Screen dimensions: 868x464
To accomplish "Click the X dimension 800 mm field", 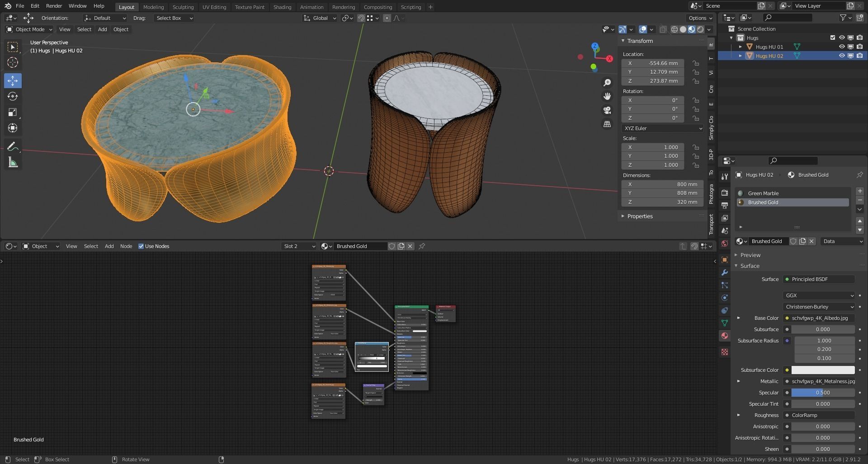I will point(662,184).
